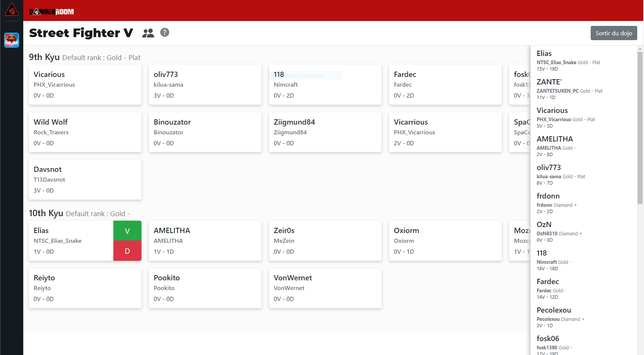Viewport: 644px width, 355px height.
Task: Select the VonWernet player card
Action: [x=325, y=288]
